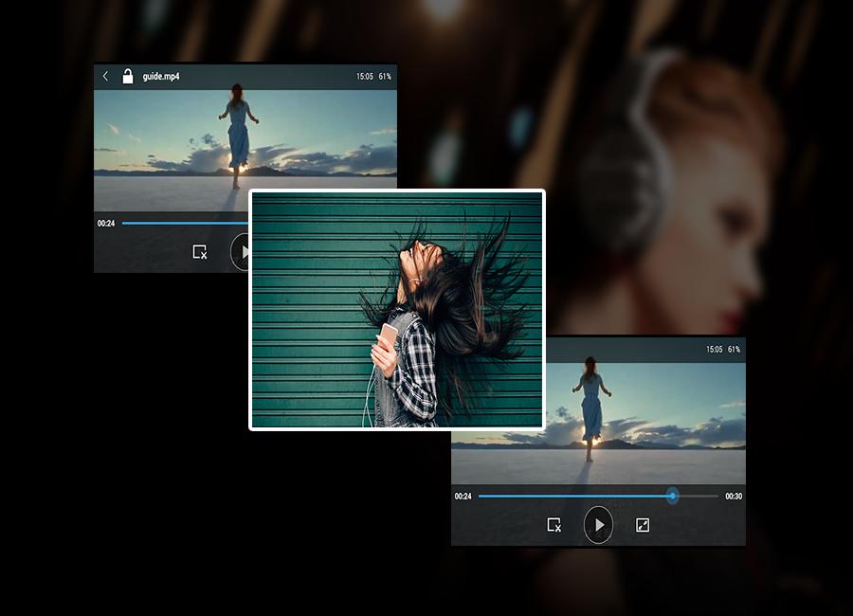
Task: Click the 00:24 elapsed time in the lower-right player
Action: [x=463, y=496]
